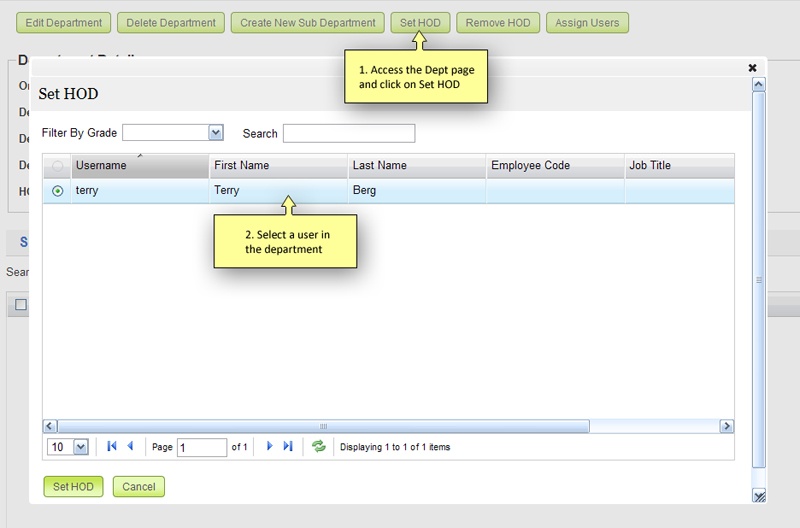Go to next page in pager
800x528 pixels.
coord(269,447)
